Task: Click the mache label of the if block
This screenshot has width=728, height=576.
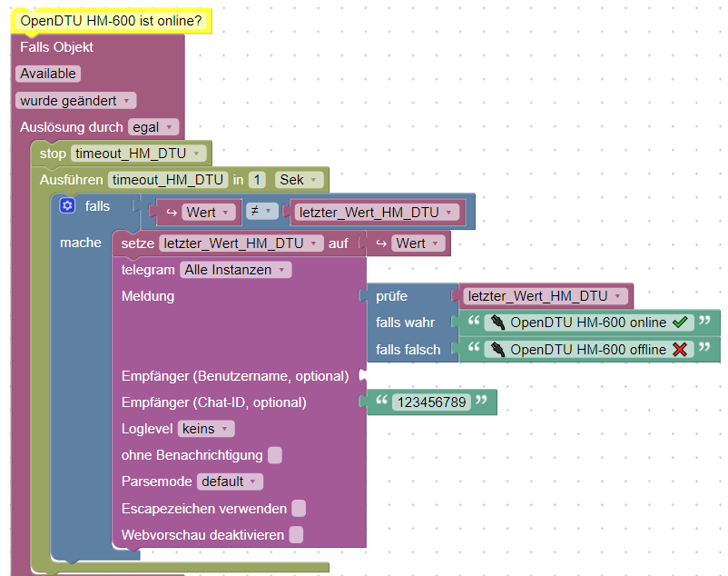Action: pos(80,243)
